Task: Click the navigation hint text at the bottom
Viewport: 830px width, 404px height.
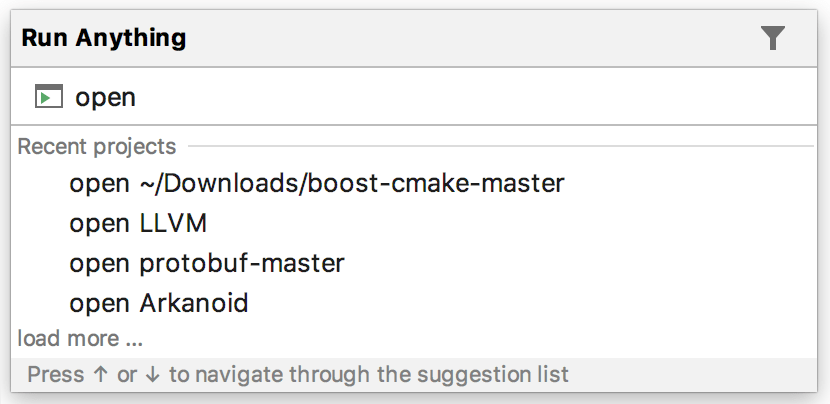Action: (298, 376)
